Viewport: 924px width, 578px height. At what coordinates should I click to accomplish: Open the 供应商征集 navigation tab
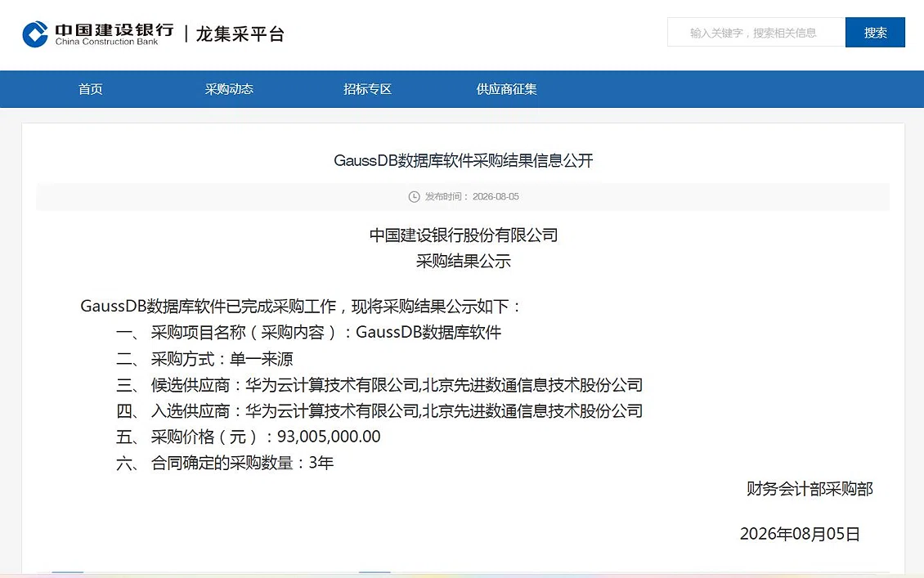(506, 89)
